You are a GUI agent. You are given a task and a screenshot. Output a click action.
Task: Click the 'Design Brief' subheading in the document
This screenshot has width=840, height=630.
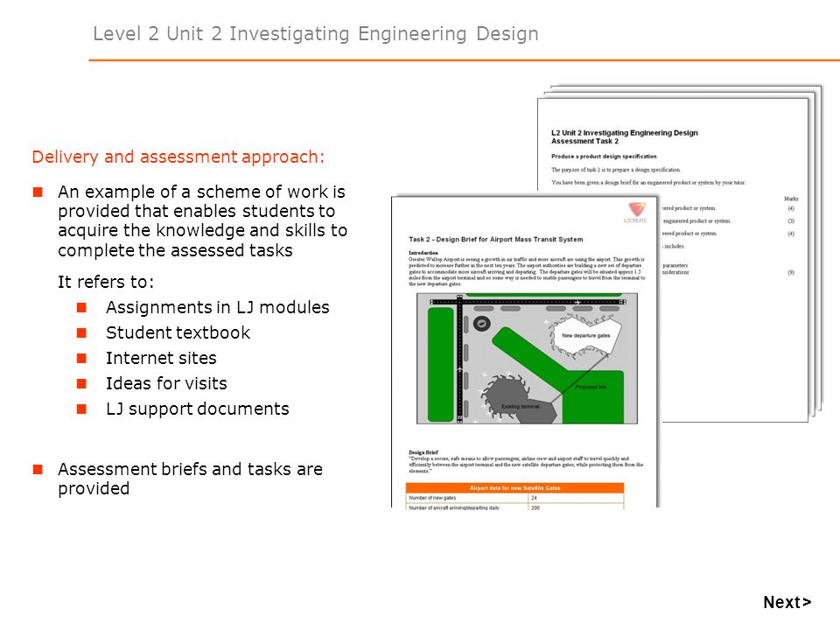click(423, 452)
